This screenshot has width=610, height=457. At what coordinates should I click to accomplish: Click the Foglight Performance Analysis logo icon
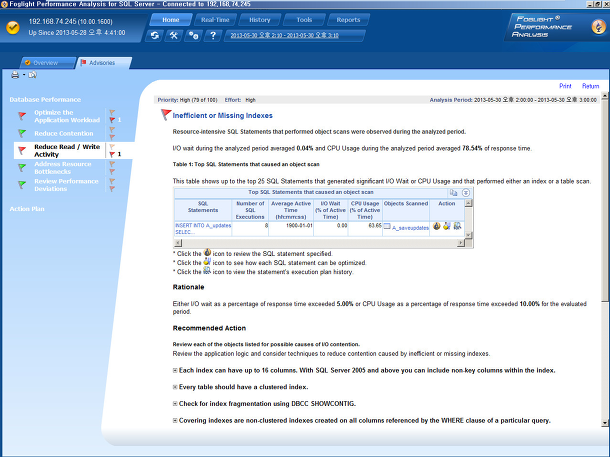598,26
